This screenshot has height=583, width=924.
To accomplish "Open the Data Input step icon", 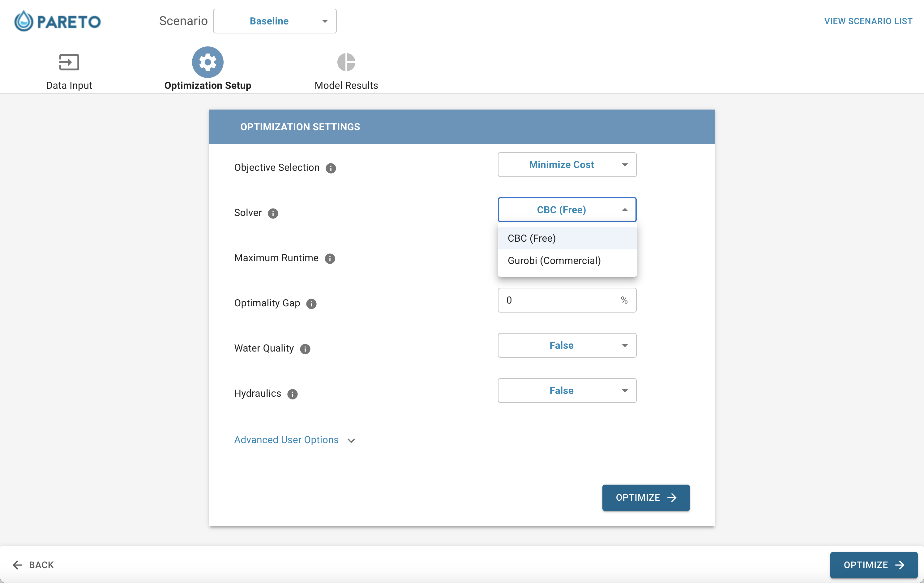I will coord(69,62).
